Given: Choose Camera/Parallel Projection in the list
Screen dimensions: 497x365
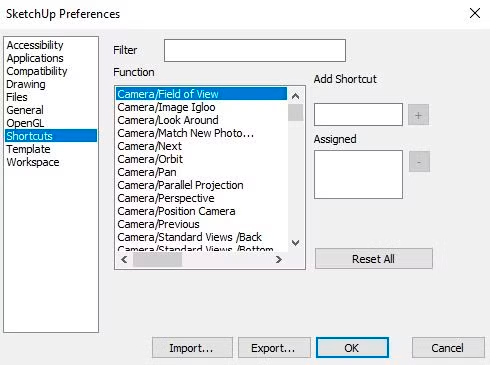Looking at the screenshot, I should tap(180, 185).
